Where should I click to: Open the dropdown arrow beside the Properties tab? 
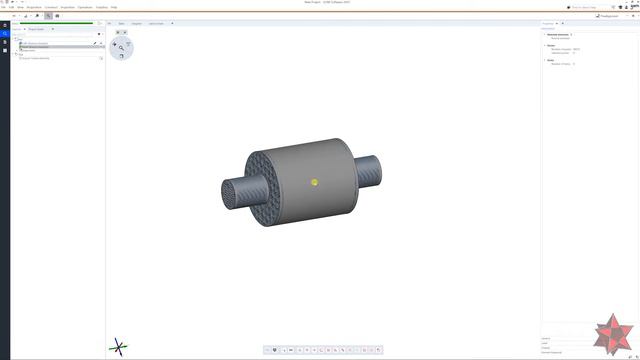[557, 24]
